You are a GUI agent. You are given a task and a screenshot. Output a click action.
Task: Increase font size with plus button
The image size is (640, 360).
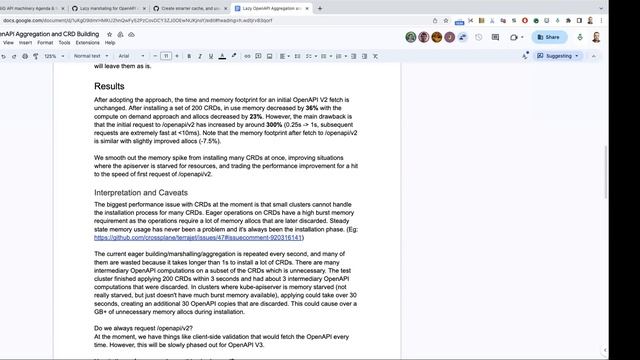tap(177, 56)
